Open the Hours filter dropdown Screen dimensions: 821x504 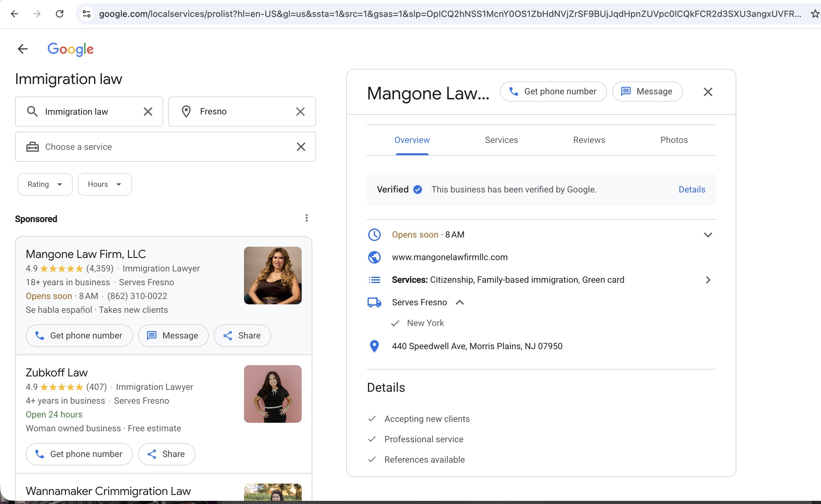coord(105,184)
